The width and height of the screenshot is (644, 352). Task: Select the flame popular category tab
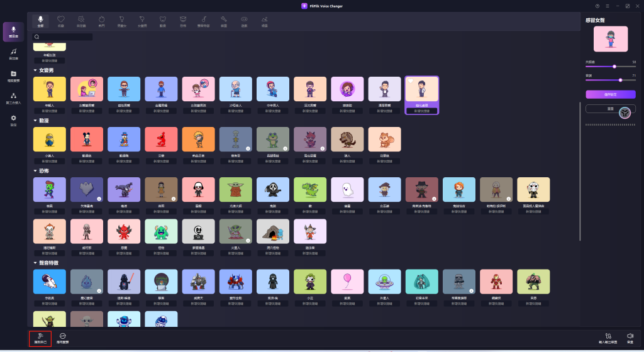101,21
